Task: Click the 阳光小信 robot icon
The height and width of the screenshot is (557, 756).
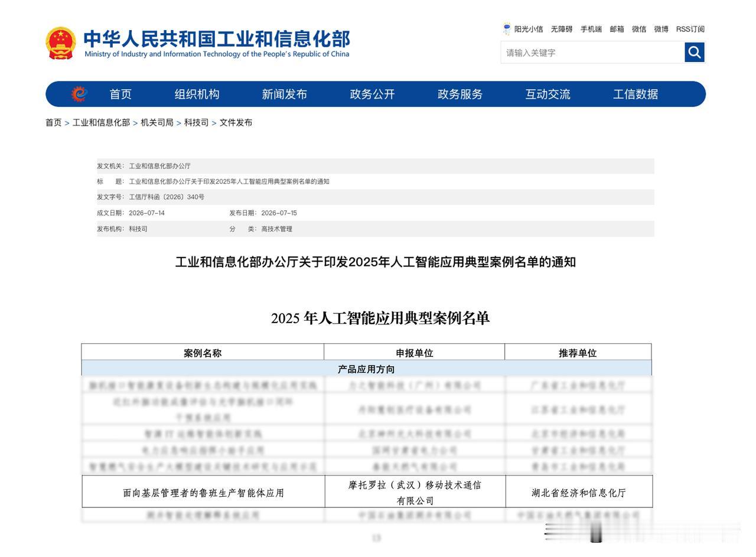Action: (507, 28)
